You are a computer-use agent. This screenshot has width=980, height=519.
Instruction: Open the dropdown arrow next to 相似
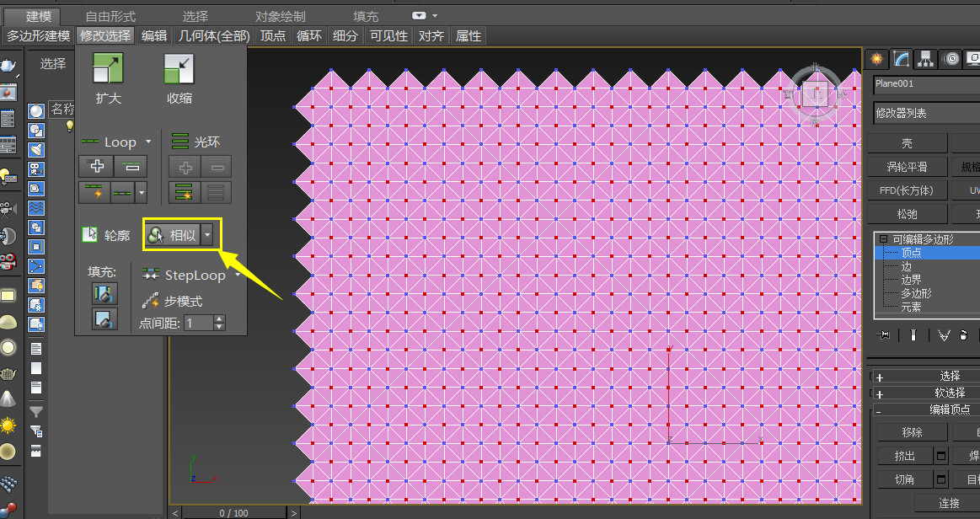(207, 235)
